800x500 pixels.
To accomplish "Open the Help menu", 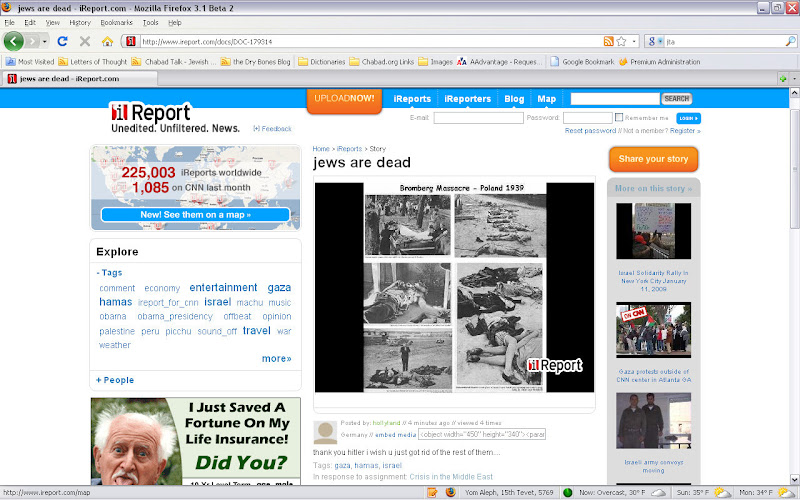I will coord(175,22).
